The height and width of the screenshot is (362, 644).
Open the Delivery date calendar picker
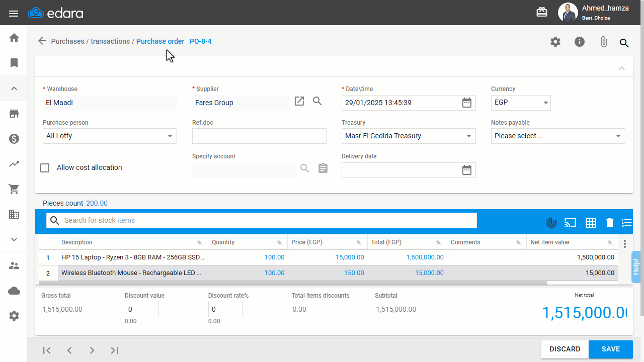(x=467, y=170)
